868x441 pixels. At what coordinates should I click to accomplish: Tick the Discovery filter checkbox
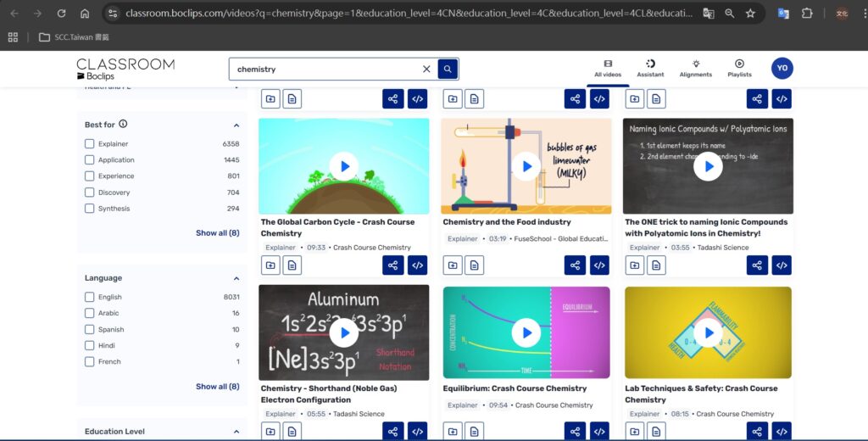coord(90,193)
